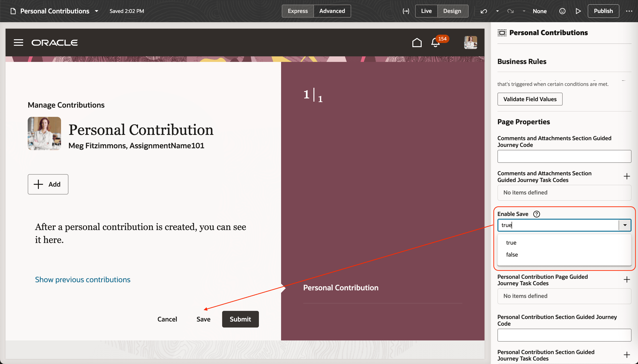The width and height of the screenshot is (638, 364).
Task: Switch to Design mode
Action: [x=452, y=11]
